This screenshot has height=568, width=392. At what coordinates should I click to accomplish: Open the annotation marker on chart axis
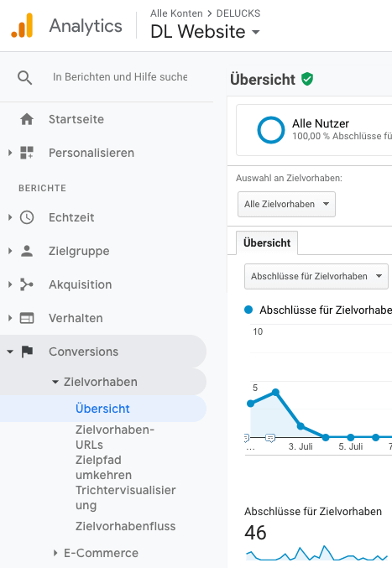[270, 438]
